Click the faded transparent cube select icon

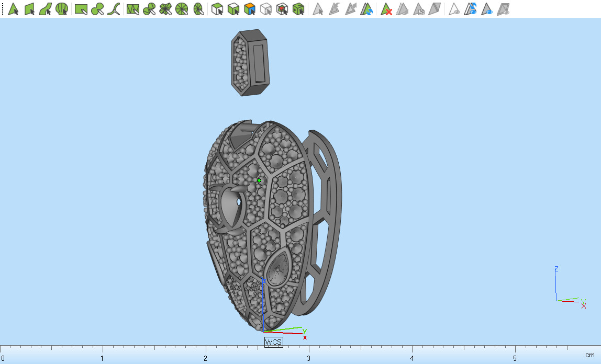[x=265, y=8]
